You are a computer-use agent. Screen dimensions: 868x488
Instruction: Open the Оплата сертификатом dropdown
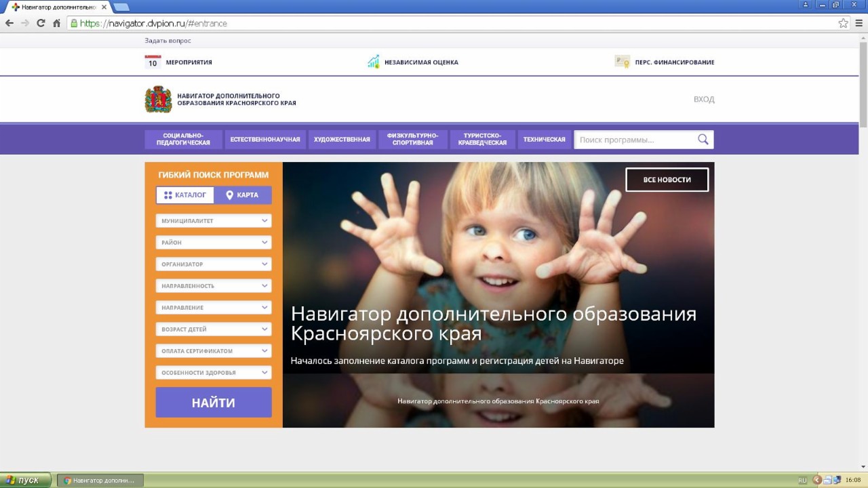coord(213,351)
